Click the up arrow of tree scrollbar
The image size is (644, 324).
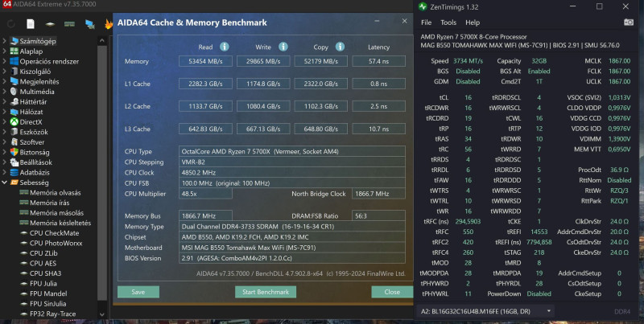click(x=102, y=41)
